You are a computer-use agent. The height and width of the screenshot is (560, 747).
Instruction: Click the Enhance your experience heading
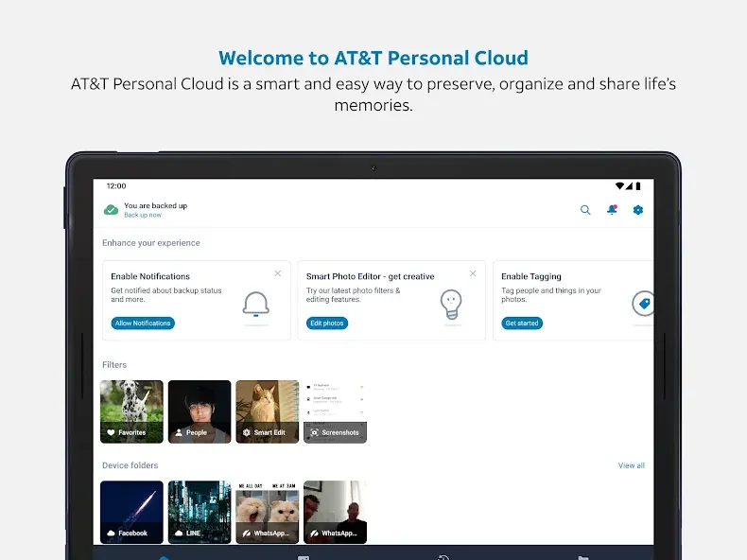click(151, 243)
